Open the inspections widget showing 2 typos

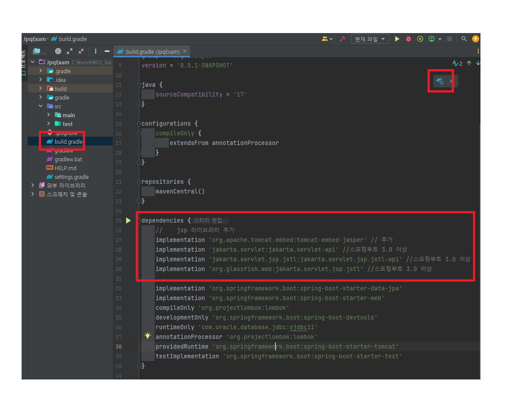457,63
